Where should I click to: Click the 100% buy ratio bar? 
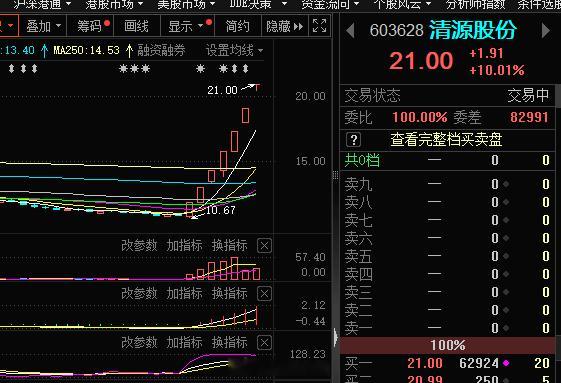coord(447,345)
